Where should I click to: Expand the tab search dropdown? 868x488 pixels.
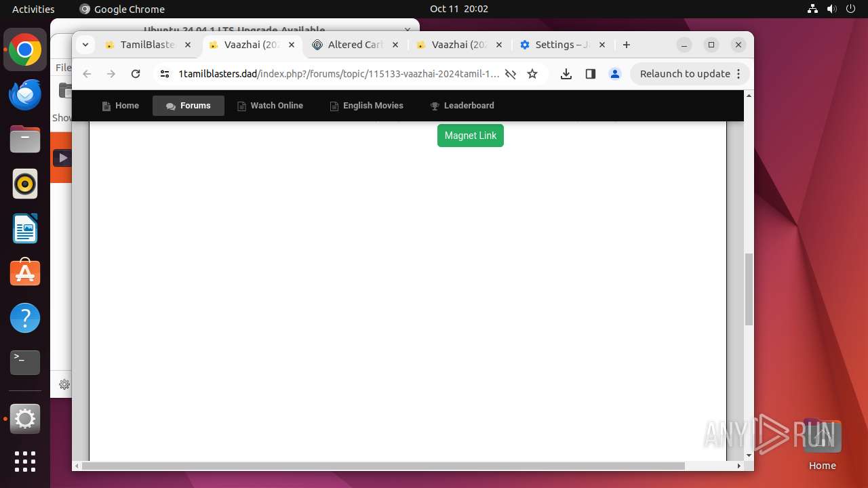[x=85, y=45]
